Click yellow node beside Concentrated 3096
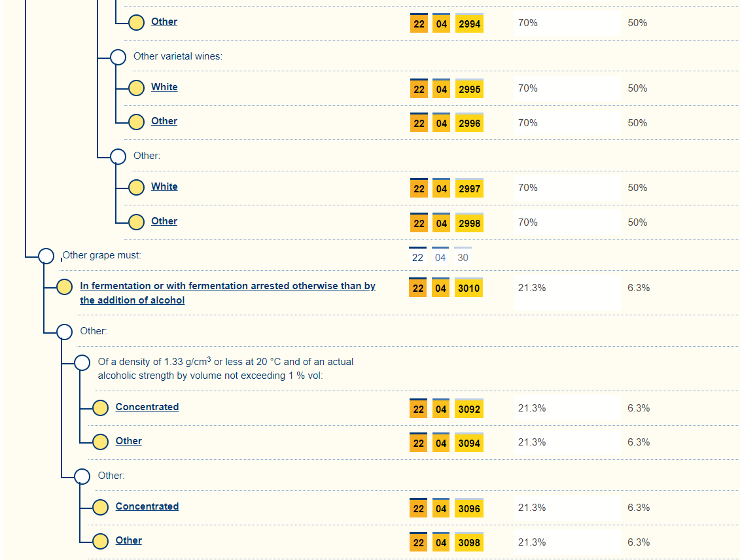Viewport: 740px width, 560px height. 100,507
